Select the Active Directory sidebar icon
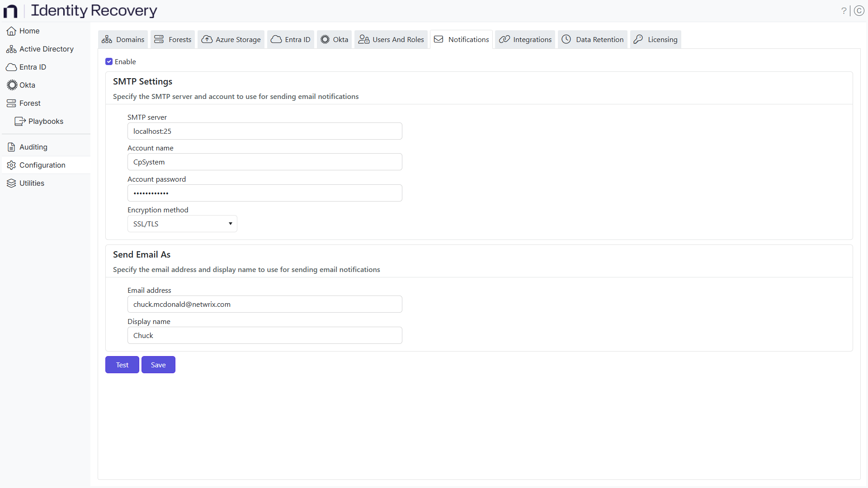The height and width of the screenshot is (488, 868). tap(10, 49)
